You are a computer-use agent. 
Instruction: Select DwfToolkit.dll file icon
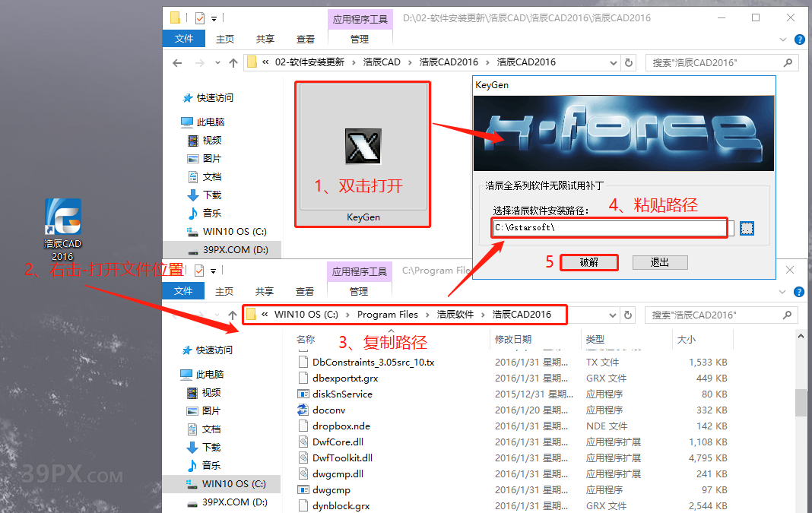pos(303,458)
